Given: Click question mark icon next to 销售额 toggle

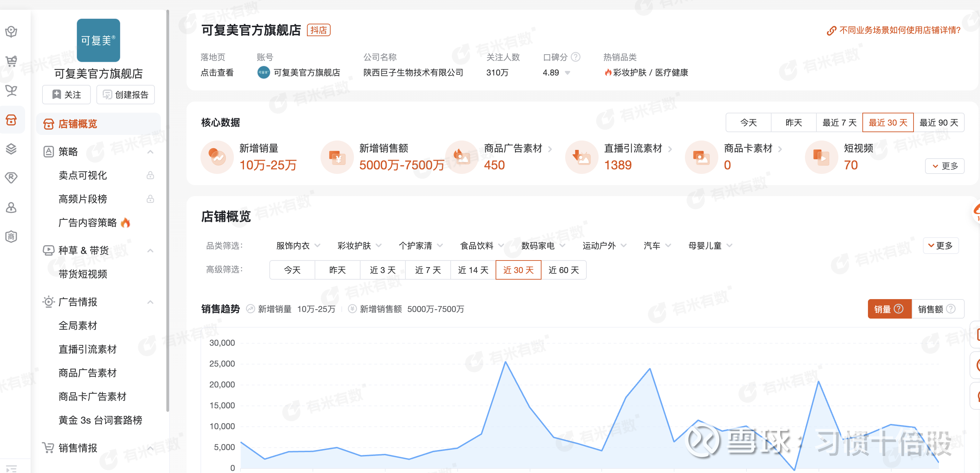Looking at the screenshot, I should (x=951, y=309).
